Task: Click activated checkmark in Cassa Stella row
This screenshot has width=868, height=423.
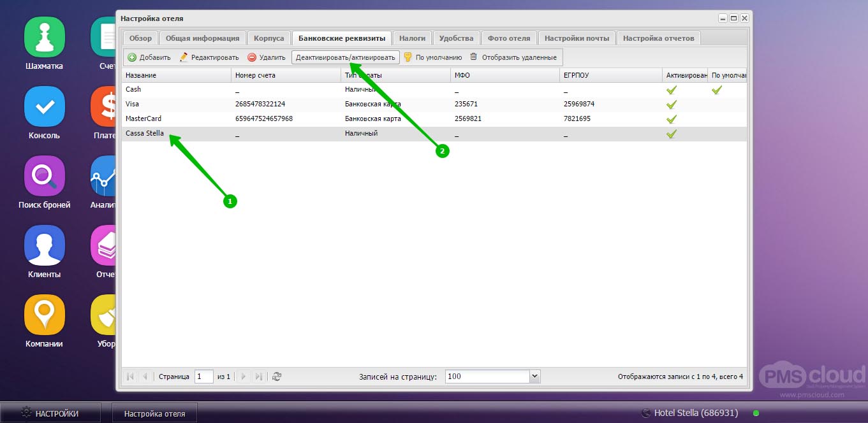Action: [x=671, y=134]
